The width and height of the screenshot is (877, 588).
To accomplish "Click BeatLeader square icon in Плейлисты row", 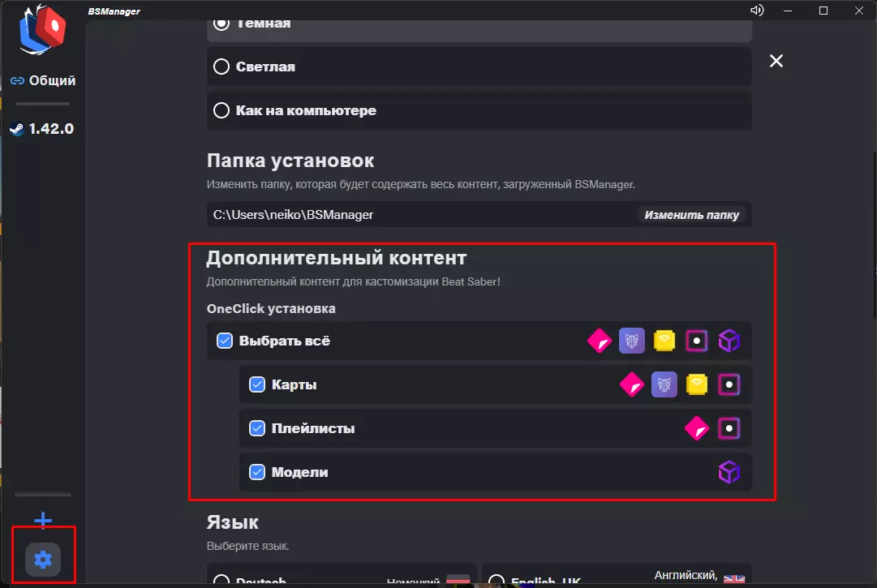I will click(x=729, y=428).
